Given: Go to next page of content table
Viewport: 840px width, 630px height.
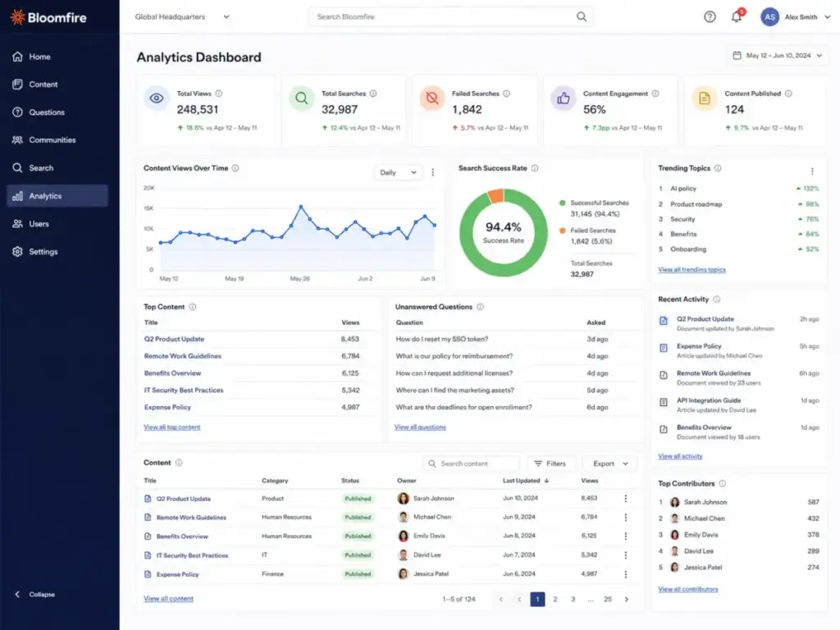Looking at the screenshot, I should pos(626,600).
